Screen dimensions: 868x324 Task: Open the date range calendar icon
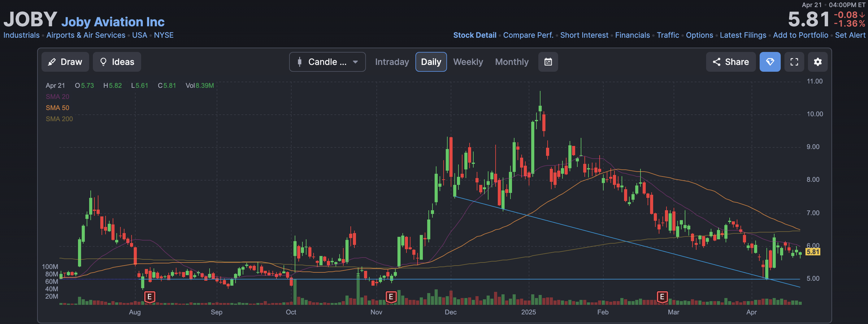tap(548, 62)
